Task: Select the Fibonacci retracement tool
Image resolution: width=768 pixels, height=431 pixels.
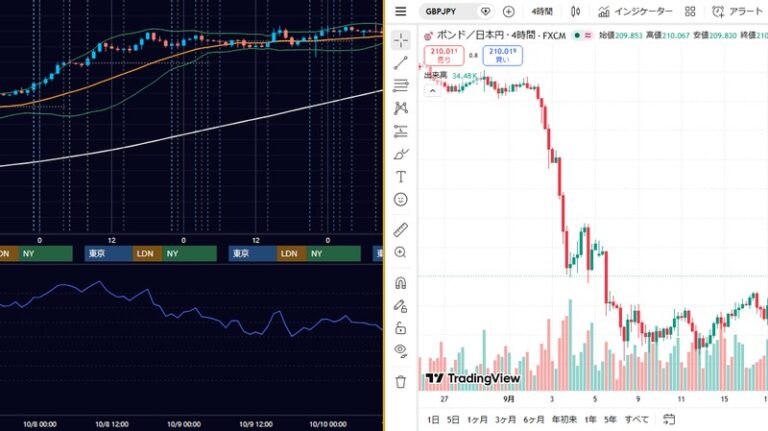Action: pyautogui.click(x=401, y=85)
